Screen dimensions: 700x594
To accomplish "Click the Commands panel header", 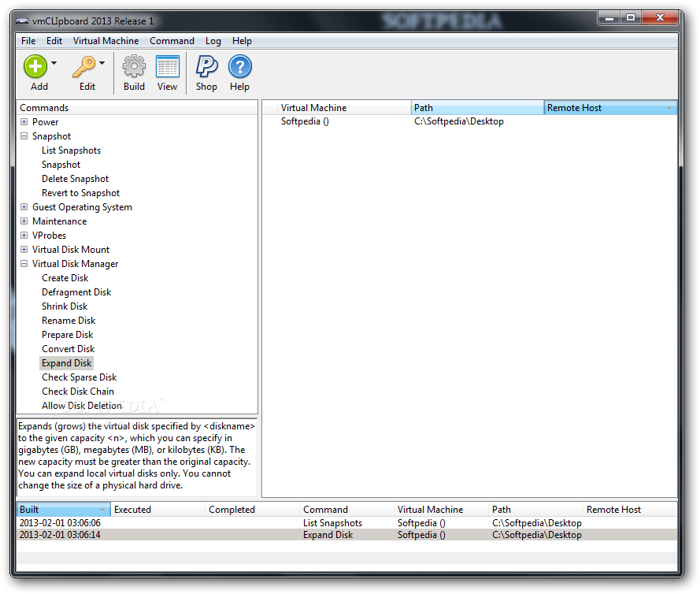I will 137,108.
